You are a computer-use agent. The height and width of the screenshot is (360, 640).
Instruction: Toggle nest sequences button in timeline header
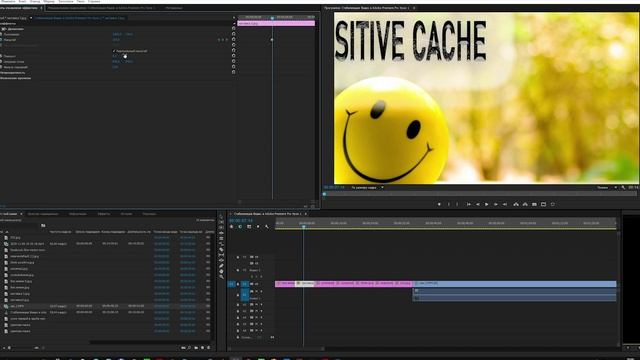pos(231,227)
